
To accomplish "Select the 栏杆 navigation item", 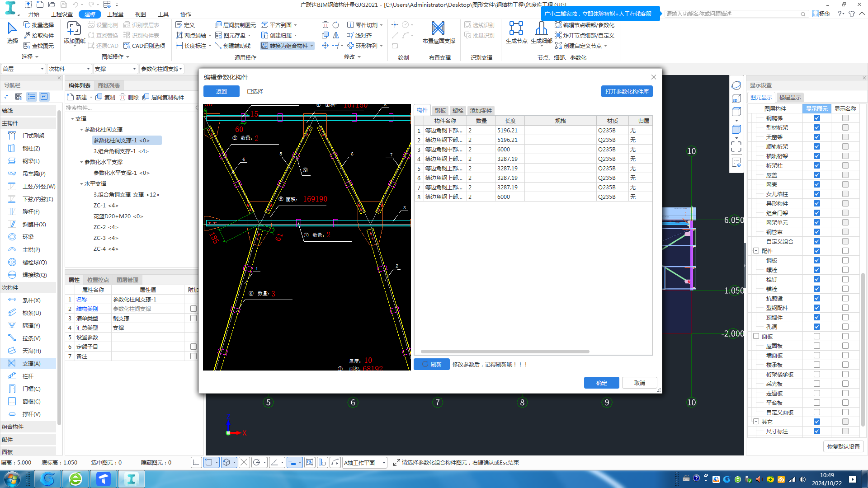I will (28, 376).
